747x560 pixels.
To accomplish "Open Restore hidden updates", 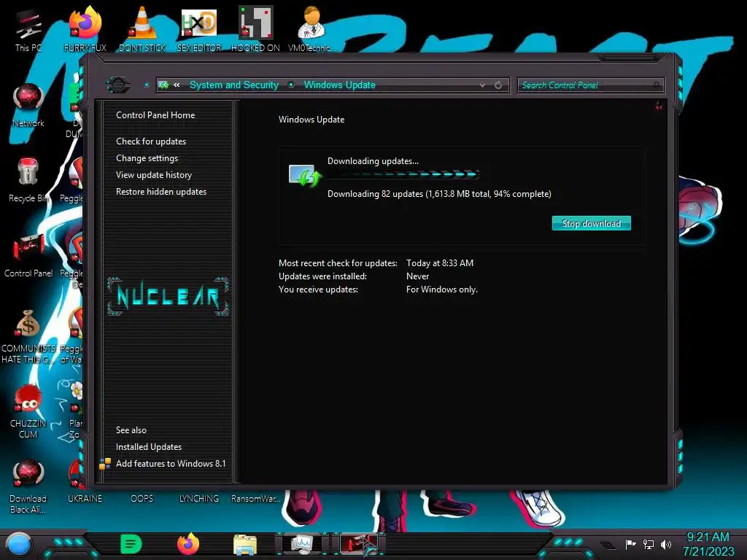I will click(161, 192).
